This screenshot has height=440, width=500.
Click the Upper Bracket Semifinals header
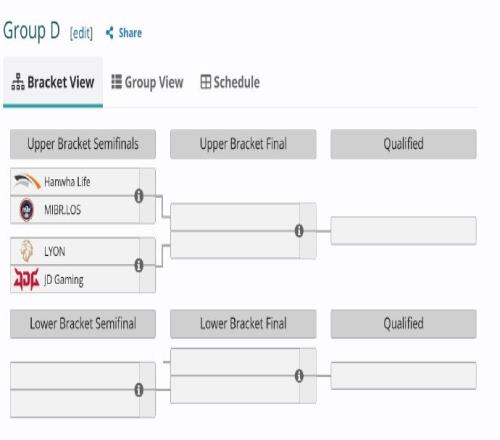(83, 144)
